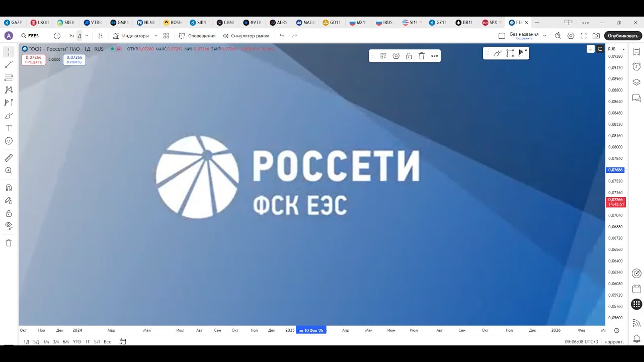
Task: Toggle lock all drawings
Action: click(x=9, y=213)
